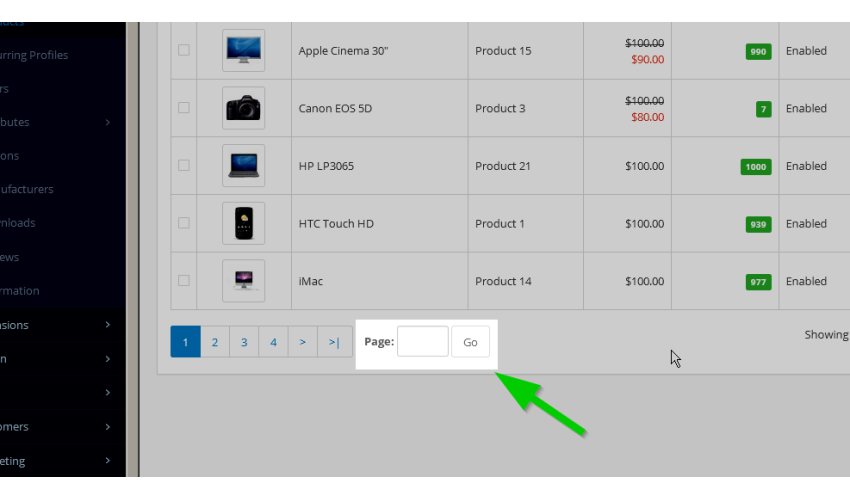Screen dimensions: 850x500
Task: Click the Go button
Action: pos(470,342)
